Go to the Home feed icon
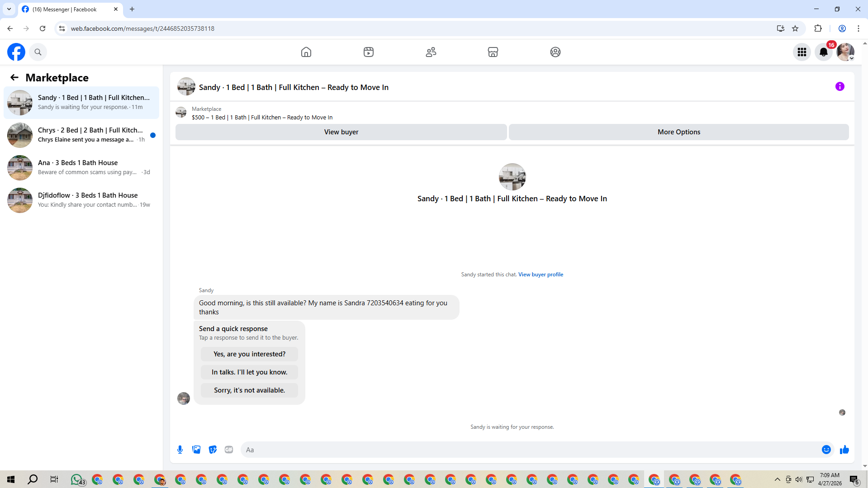Screen dimensions: 868x488 (x=306, y=52)
